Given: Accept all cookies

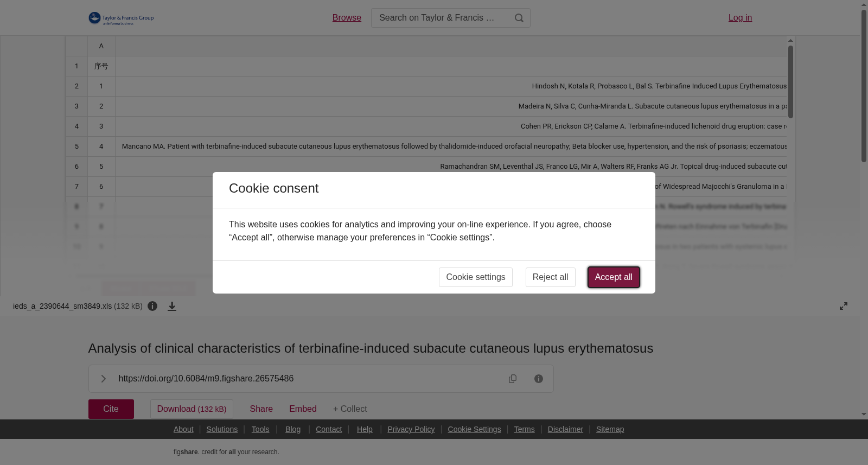Looking at the screenshot, I should pos(614,277).
